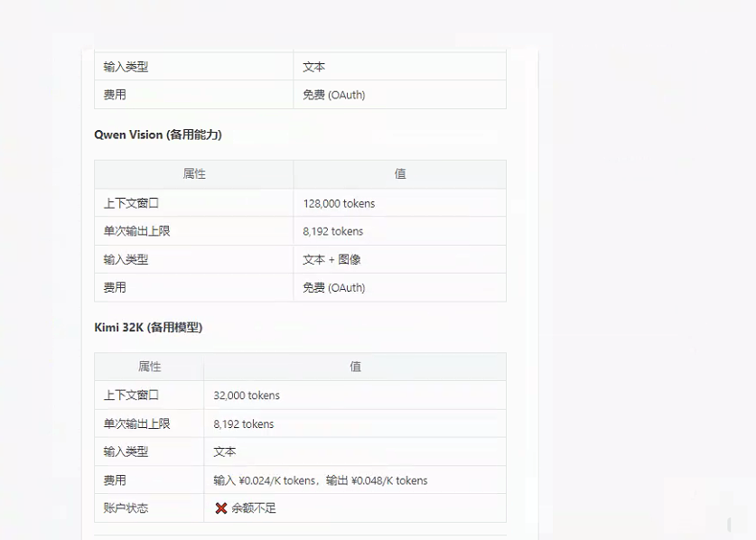Click '值' header in Kimi 32K table
The height and width of the screenshot is (540, 756).
point(355,367)
